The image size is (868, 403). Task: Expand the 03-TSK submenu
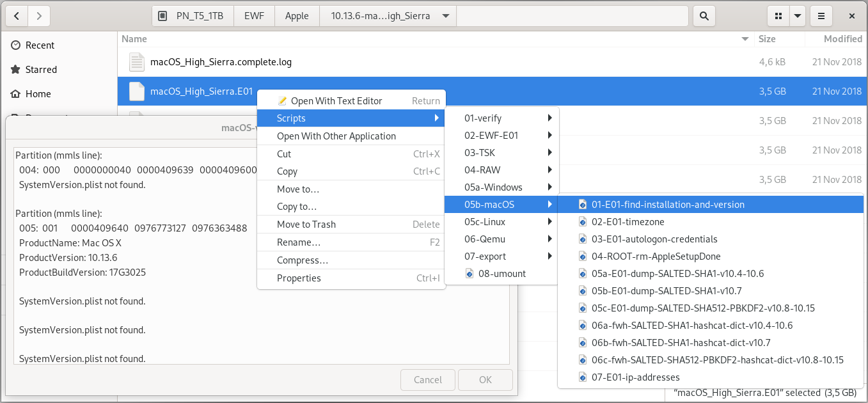(x=502, y=153)
